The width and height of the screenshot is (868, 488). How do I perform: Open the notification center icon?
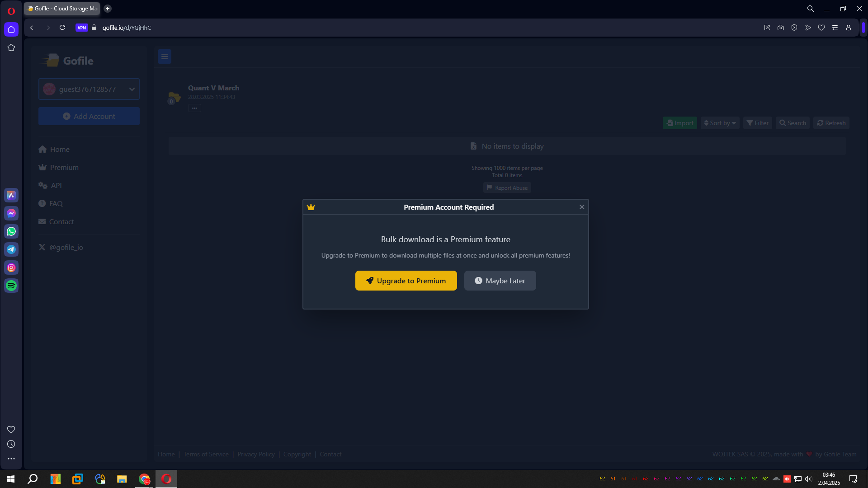coord(853,479)
